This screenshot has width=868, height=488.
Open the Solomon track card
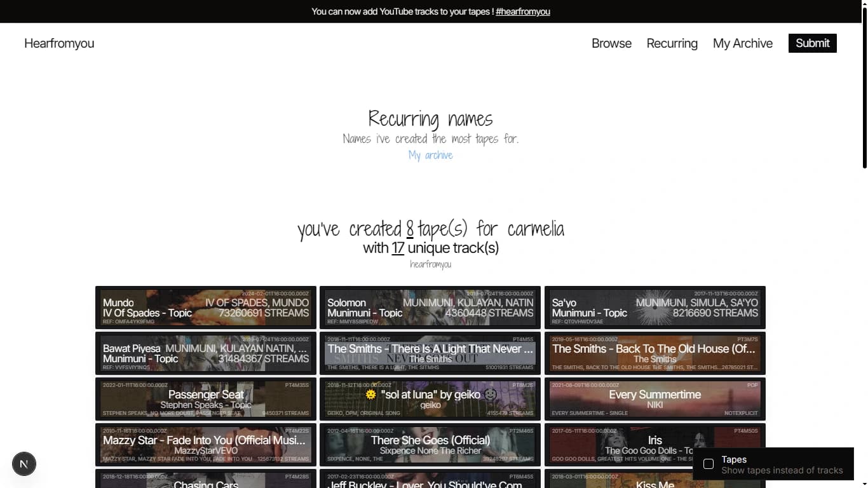click(x=430, y=308)
